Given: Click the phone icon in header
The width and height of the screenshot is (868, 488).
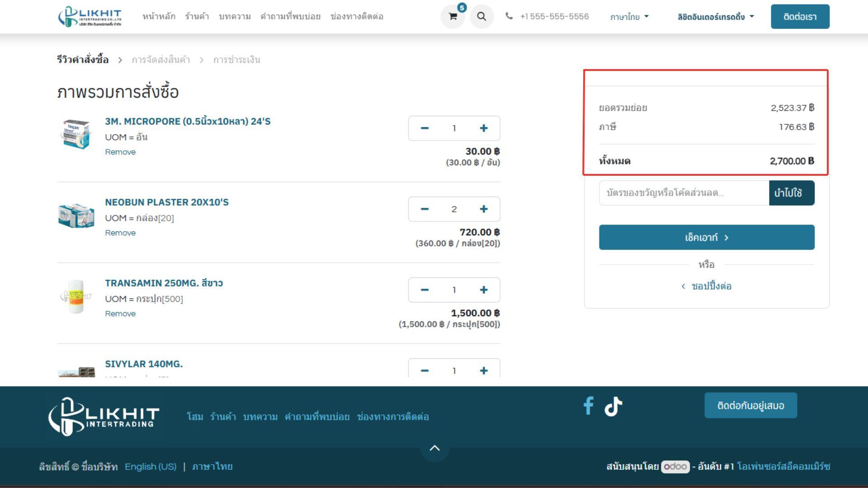Looking at the screenshot, I should pos(509,16).
